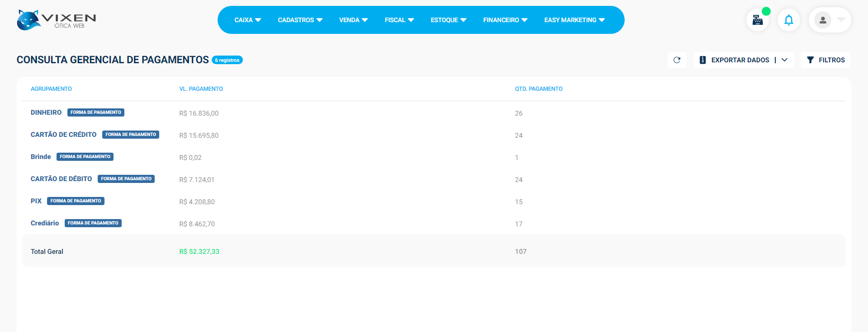Open the cash register icon

(x=758, y=20)
